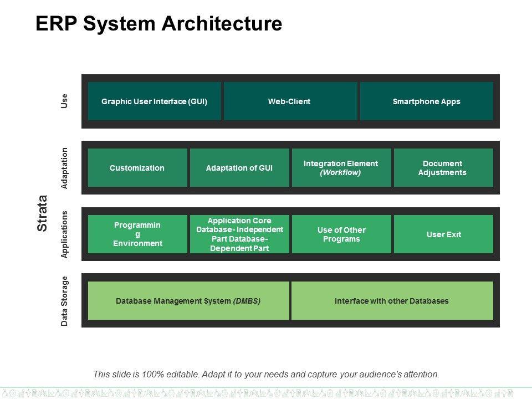Click the Interface with other Databases box

click(392, 300)
